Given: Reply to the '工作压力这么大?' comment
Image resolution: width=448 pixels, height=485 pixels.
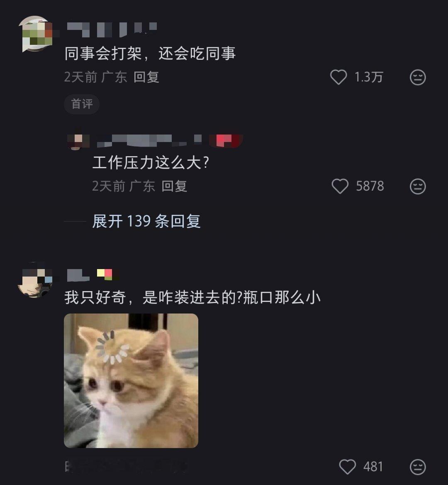Looking at the screenshot, I should pos(174,186).
